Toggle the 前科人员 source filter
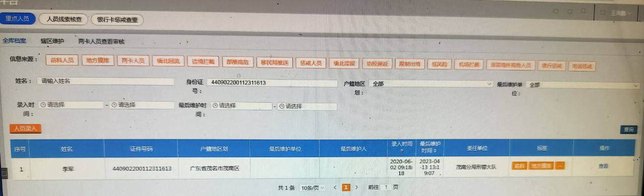Viewport: 644px width, 196px height. tap(62, 61)
